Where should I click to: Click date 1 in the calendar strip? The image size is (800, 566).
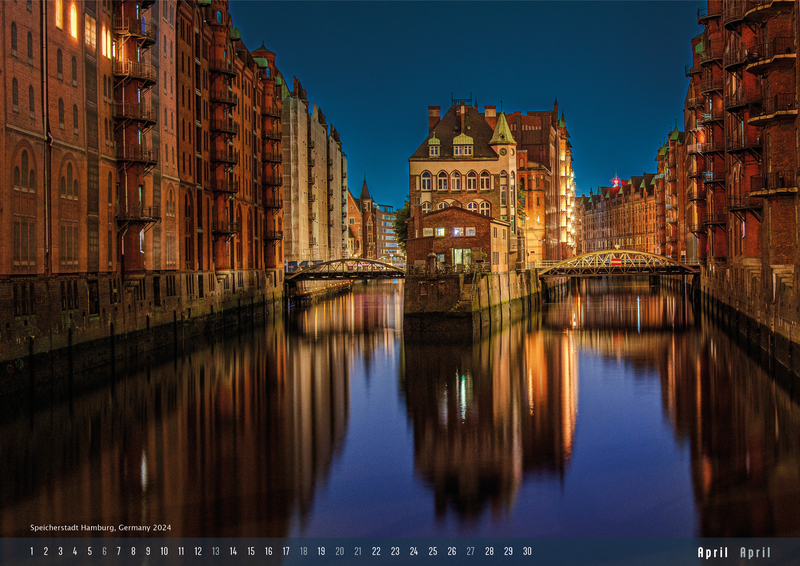click(x=31, y=551)
